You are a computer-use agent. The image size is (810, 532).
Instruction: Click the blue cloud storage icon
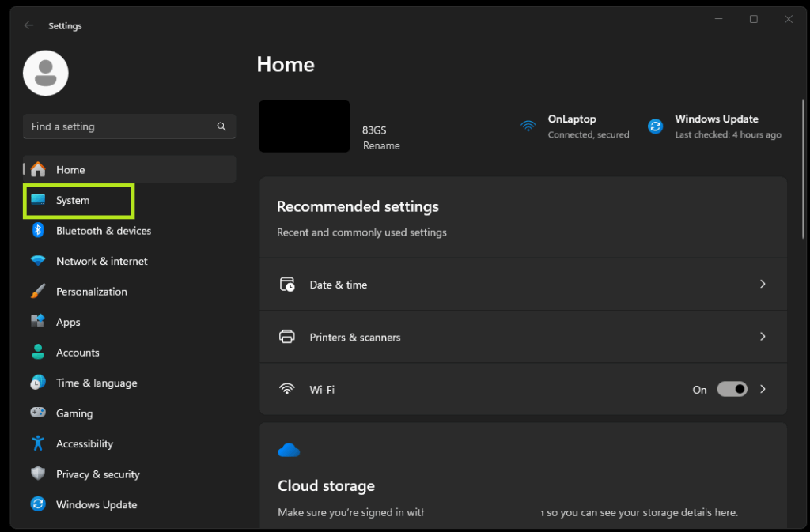click(x=289, y=450)
